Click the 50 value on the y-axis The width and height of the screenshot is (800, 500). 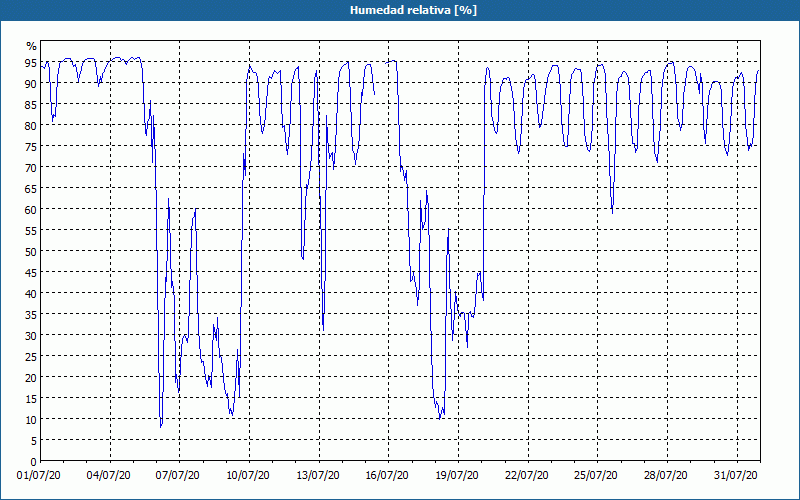point(31,252)
